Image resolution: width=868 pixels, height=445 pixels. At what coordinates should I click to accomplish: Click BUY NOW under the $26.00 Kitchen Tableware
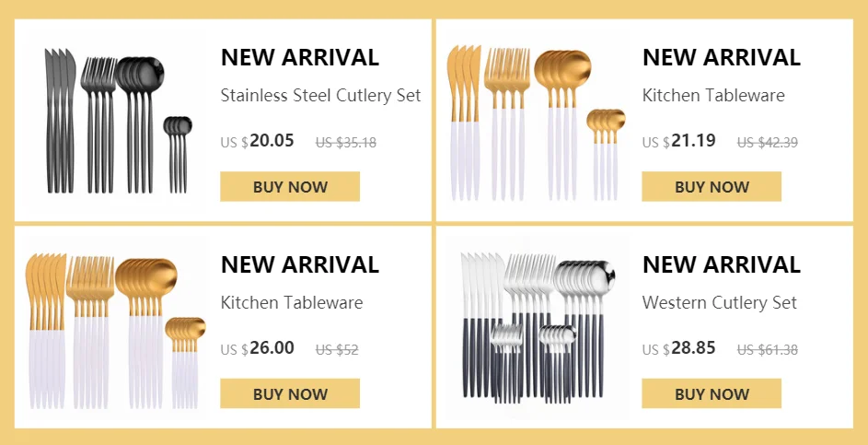pyautogui.click(x=290, y=393)
